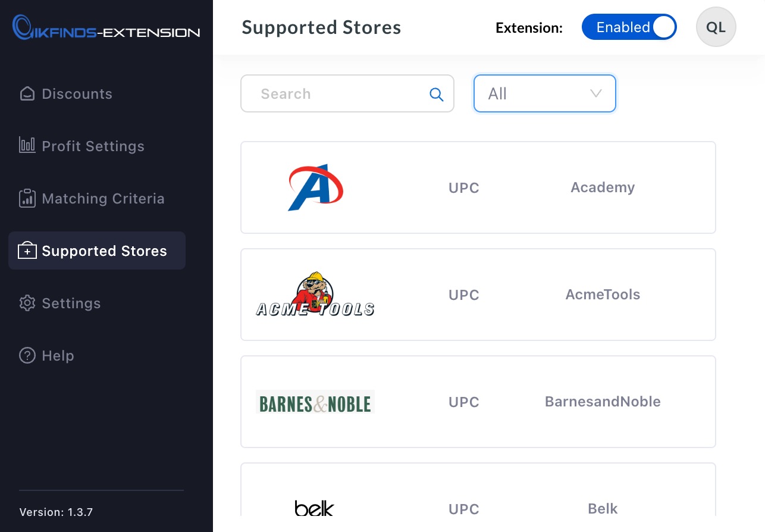Click the dropdown chevron arrow
Viewport: 765px width, 532px height.
(x=595, y=93)
